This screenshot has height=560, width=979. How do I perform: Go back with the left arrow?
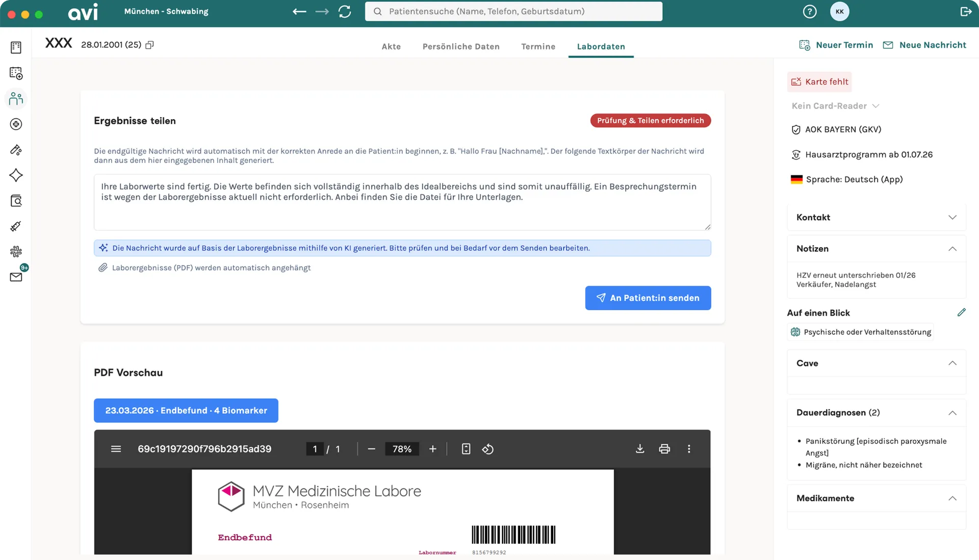[299, 11]
